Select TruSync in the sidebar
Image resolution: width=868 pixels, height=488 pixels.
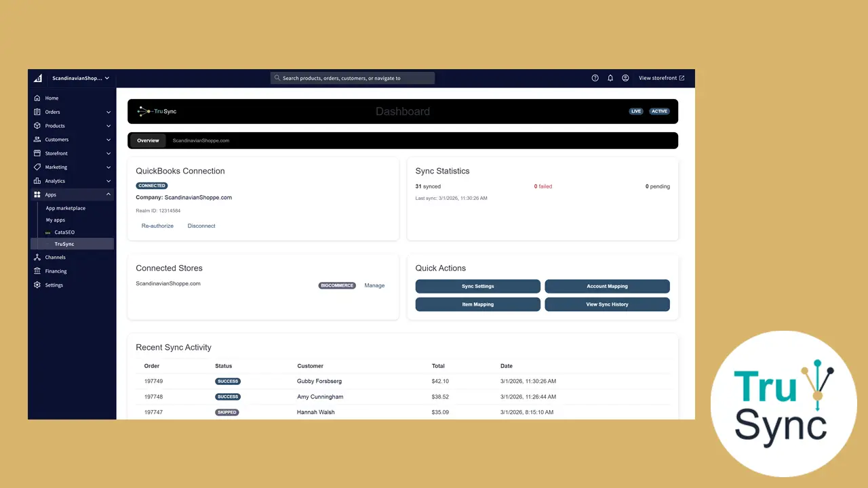pyautogui.click(x=72, y=244)
